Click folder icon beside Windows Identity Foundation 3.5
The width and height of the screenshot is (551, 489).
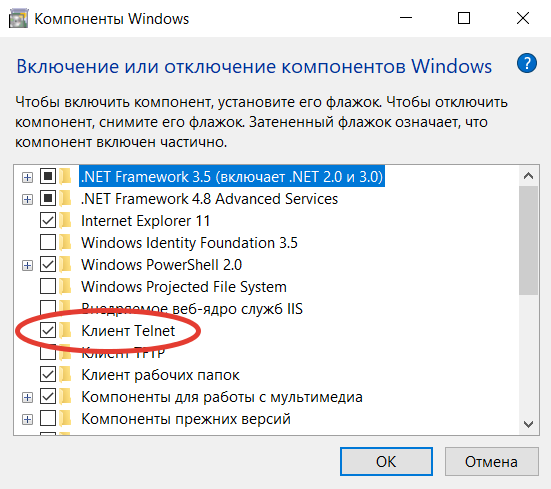[66, 243]
